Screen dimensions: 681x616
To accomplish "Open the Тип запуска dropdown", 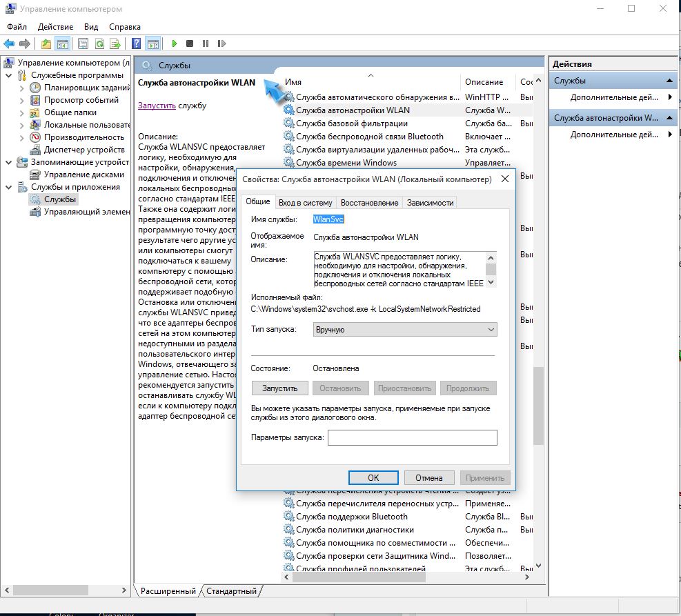I will point(404,330).
